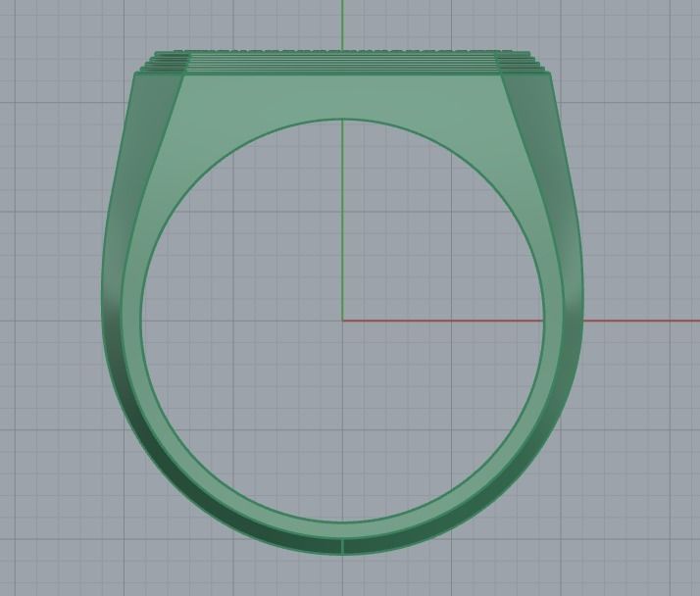Viewport: 700px width, 596px height.
Task: Pick the flat stepped top of the ring
Action: pos(343,62)
